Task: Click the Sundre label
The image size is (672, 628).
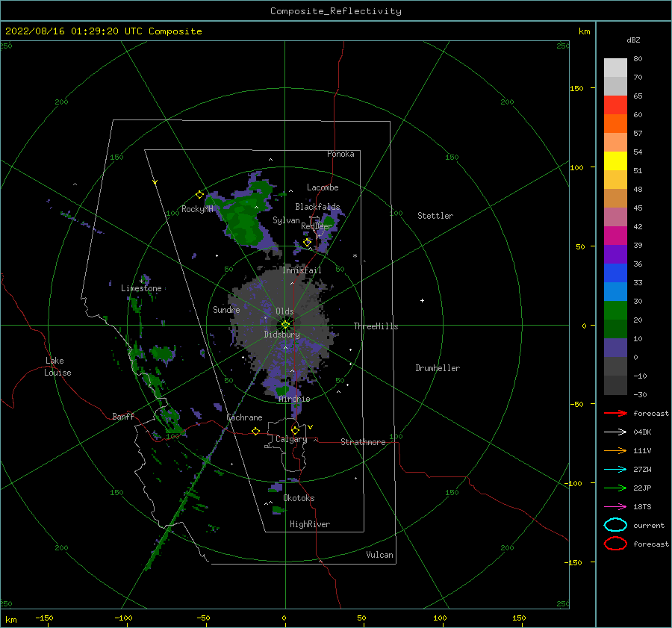Action: 226,309
